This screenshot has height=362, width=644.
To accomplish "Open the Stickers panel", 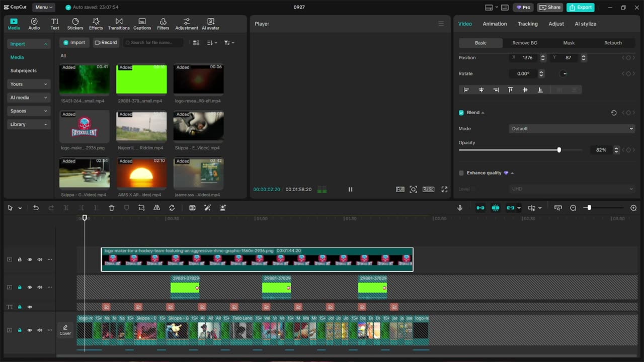I will coord(75,24).
